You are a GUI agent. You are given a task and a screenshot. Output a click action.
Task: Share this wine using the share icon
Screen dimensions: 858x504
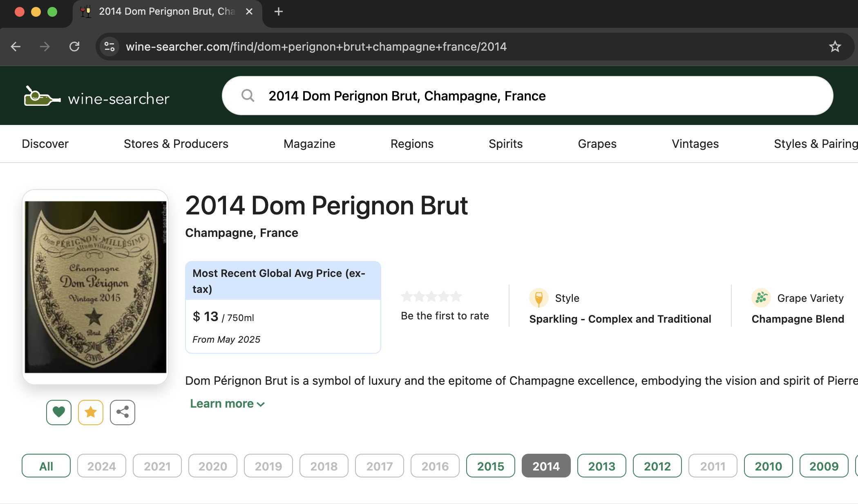pos(123,412)
